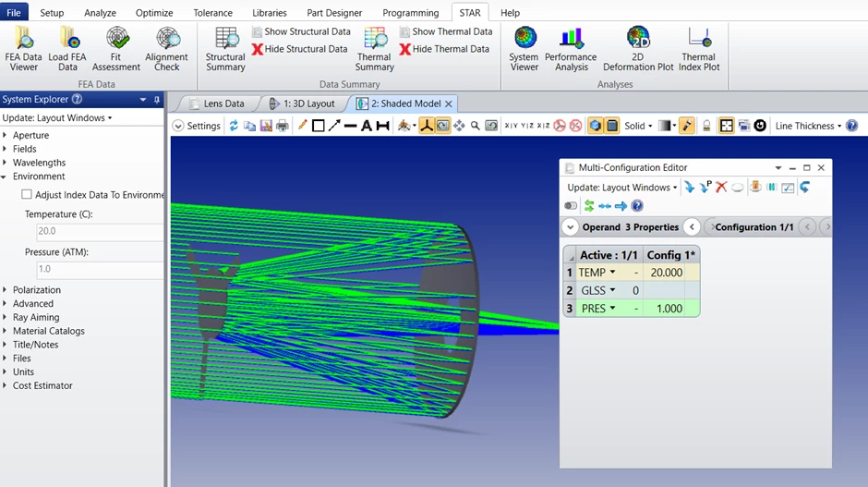
Task: Toggle the framed grid view button
Action: [726, 126]
